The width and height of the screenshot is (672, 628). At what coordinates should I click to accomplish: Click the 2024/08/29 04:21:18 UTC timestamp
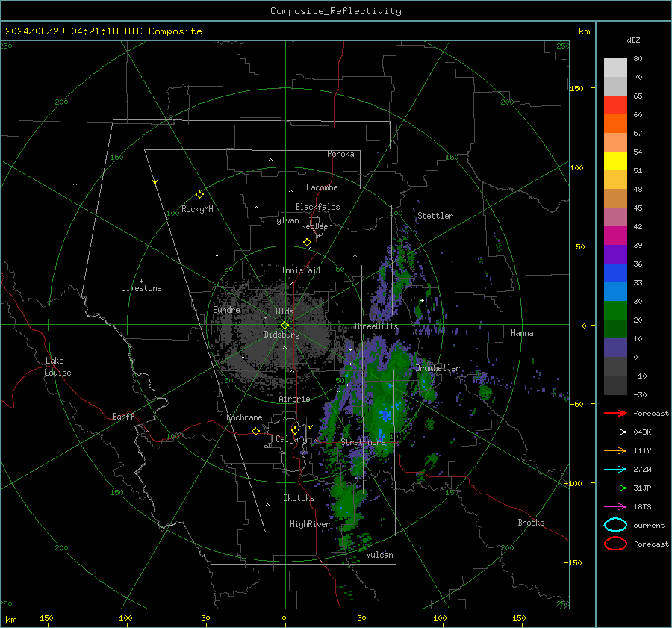[x=68, y=31]
